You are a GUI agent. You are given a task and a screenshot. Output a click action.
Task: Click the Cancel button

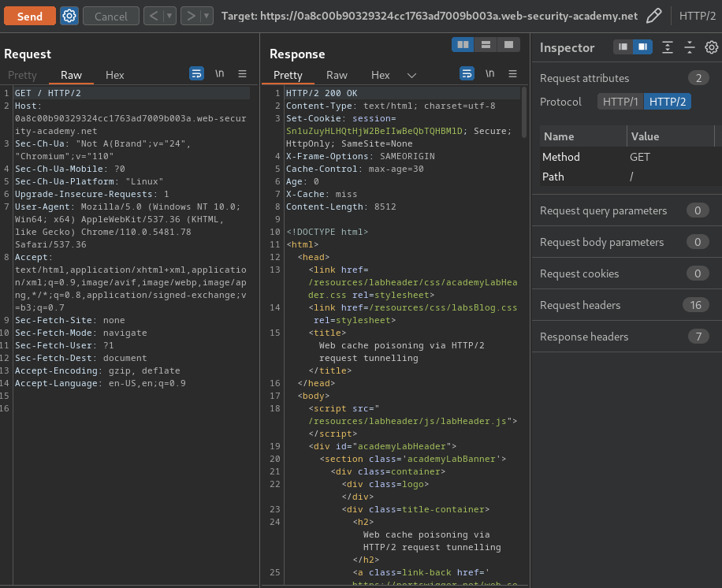pos(111,16)
